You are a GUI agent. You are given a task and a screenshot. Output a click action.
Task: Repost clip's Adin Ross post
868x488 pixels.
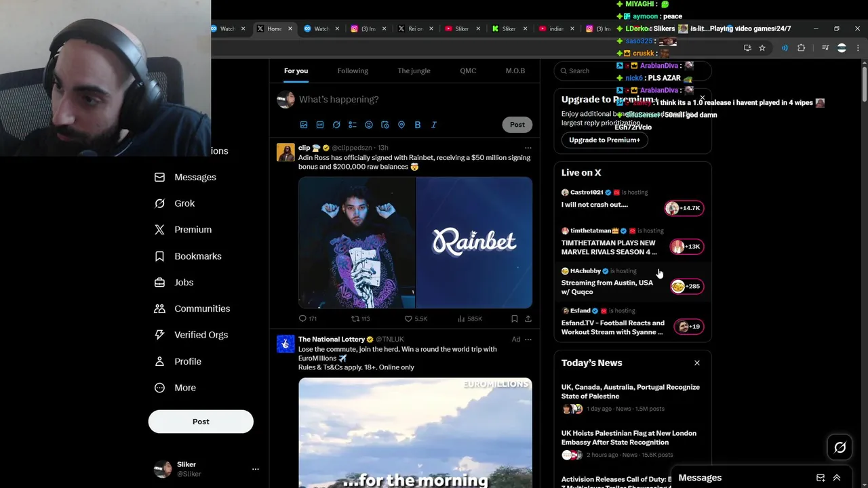[x=360, y=319]
